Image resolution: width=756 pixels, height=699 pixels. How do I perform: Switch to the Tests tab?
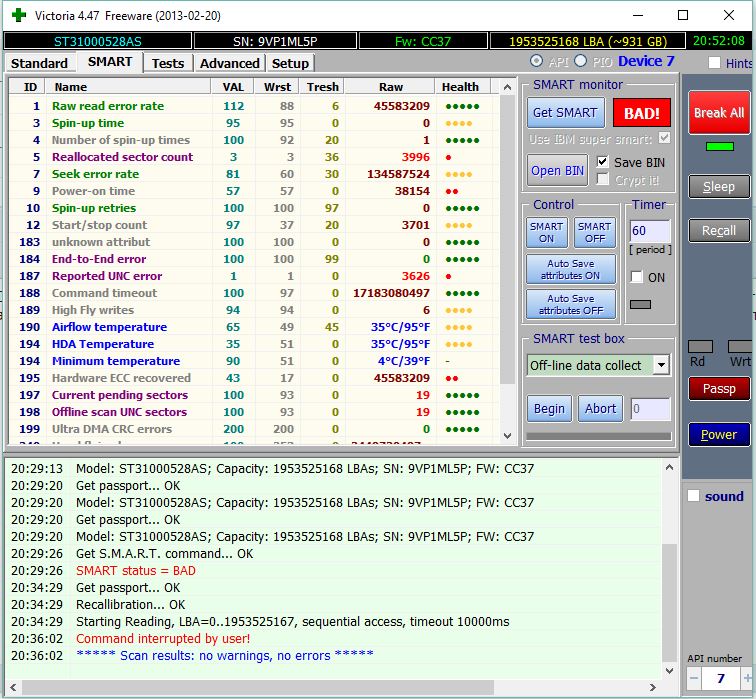point(167,63)
